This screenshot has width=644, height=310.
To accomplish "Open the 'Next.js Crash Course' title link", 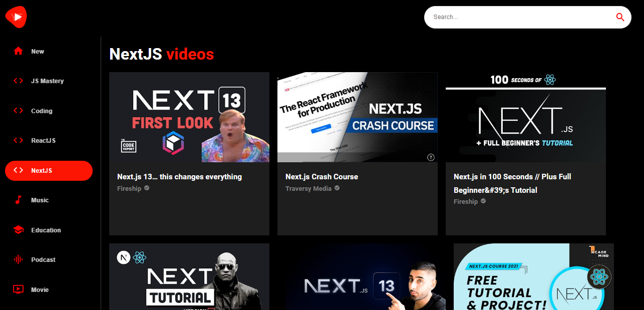I will click(x=321, y=177).
